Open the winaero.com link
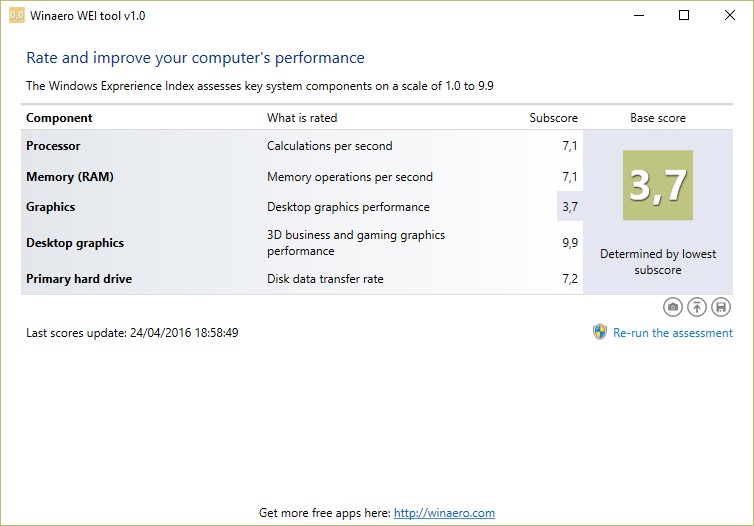The height and width of the screenshot is (526, 754). [444, 513]
